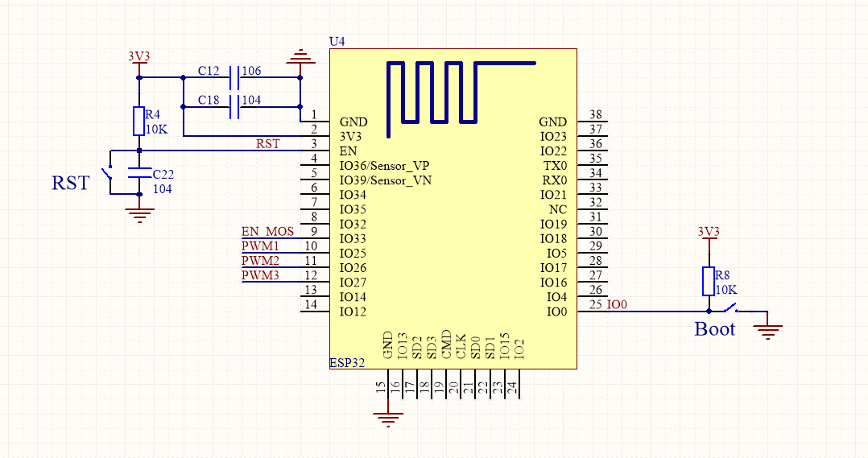Click the IO18 pin name
Viewport: 868px width, 458px height.
[554, 238]
